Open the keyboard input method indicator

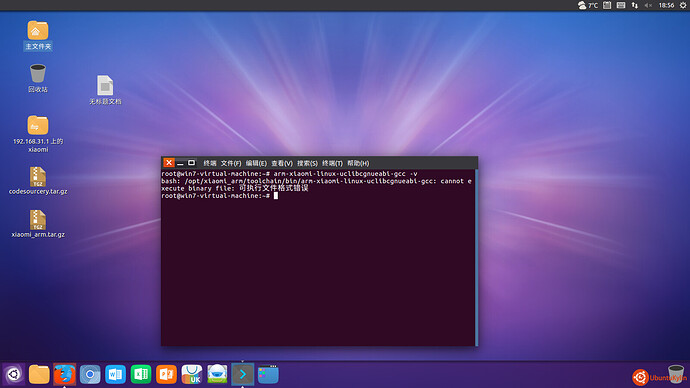click(x=621, y=5)
